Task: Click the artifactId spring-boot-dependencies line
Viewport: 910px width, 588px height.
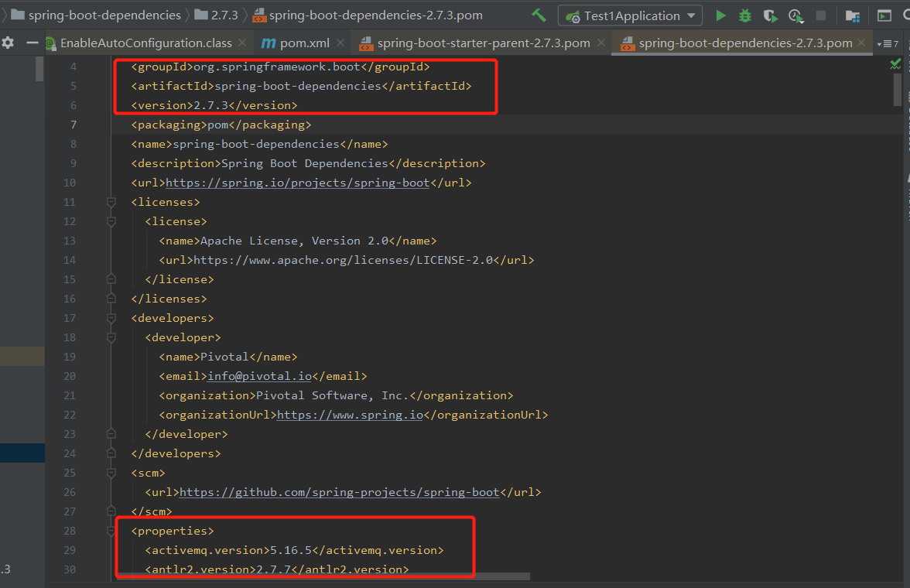Action: pyautogui.click(x=301, y=86)
